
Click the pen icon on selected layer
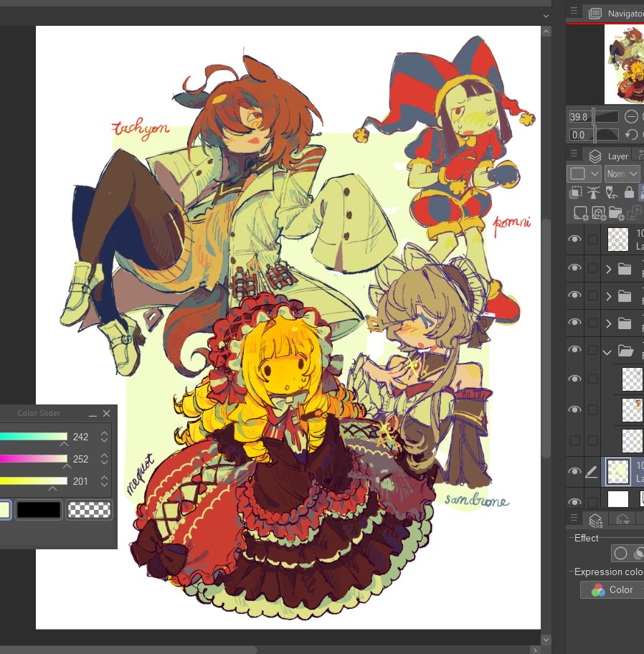point(592,472)
